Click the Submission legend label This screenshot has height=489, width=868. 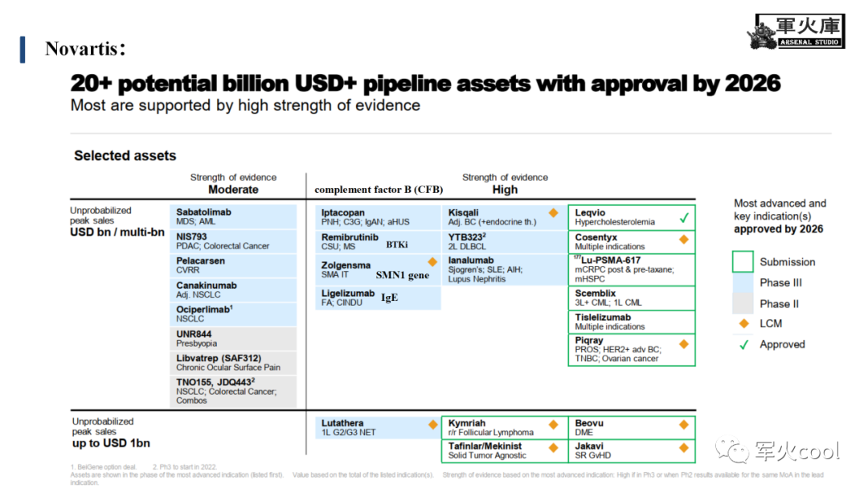coord(787,262)
